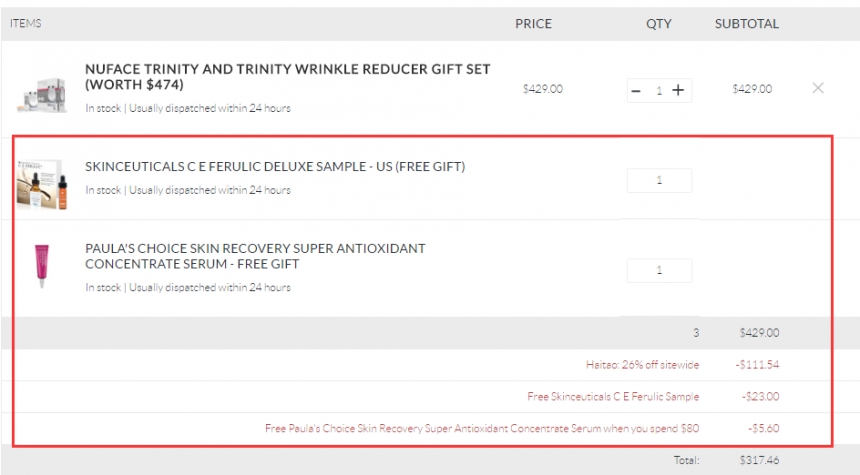Screen dimensions: 860x475
Task: Click the Free Skinceuticals C E Ferulic Sample line
Action: 613,397
